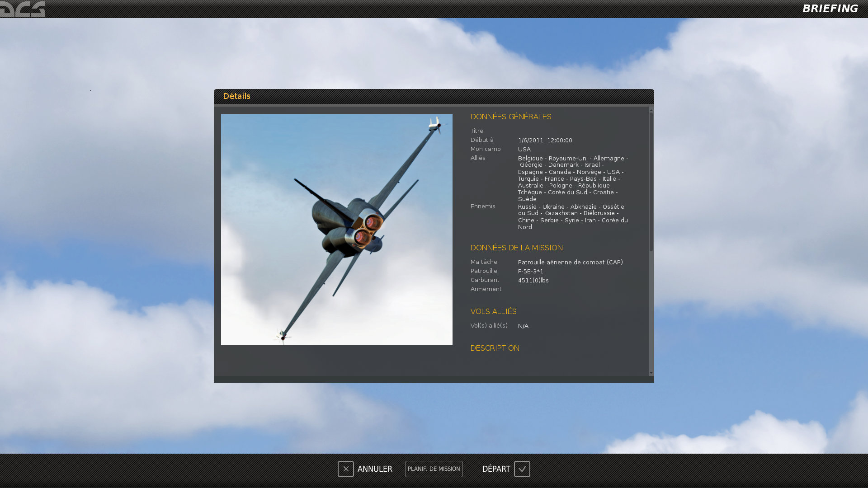
Task: Click the scrollbar up arrow in Détails panel
Action: point(651,110)
